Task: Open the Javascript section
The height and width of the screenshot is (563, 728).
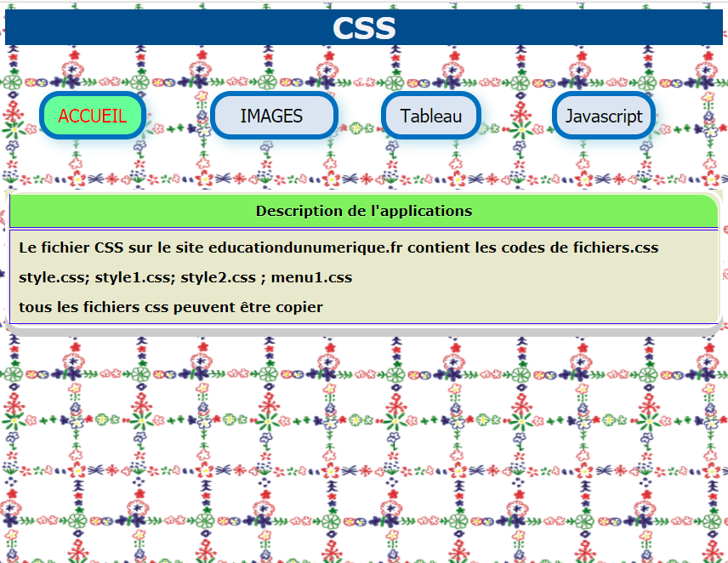Action: 604,116
